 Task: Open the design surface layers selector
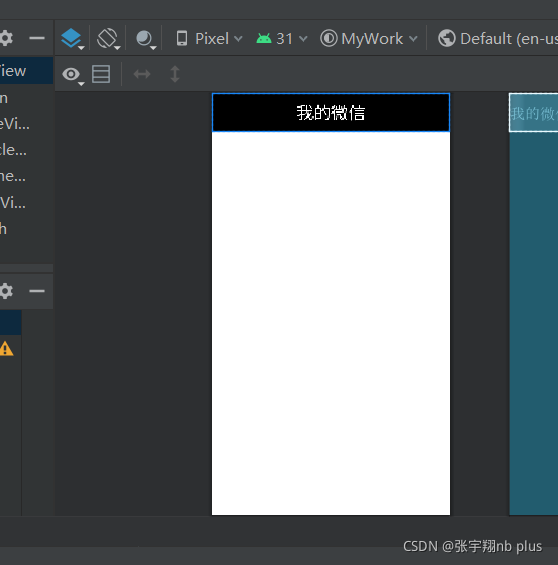tap(72, 38)
